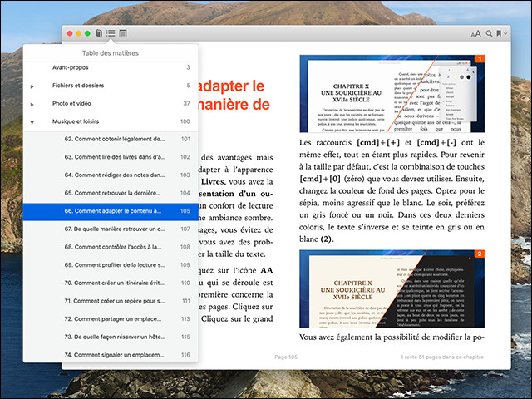Select Musique et loisirs chapter

click(111, 121)
